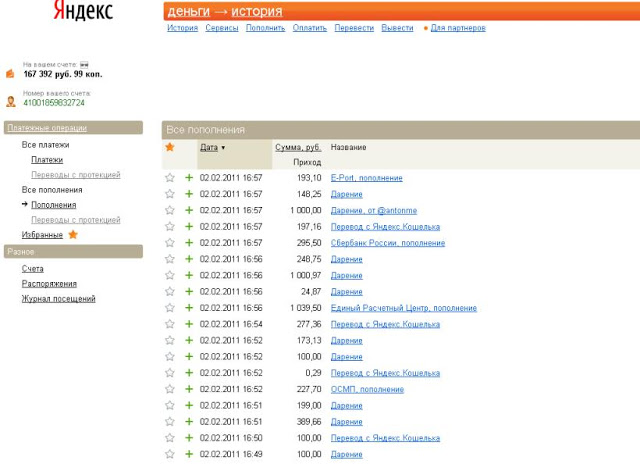
Task: Click the Яндекс logo
Action: pyautogui.click(x=83, y=10)
